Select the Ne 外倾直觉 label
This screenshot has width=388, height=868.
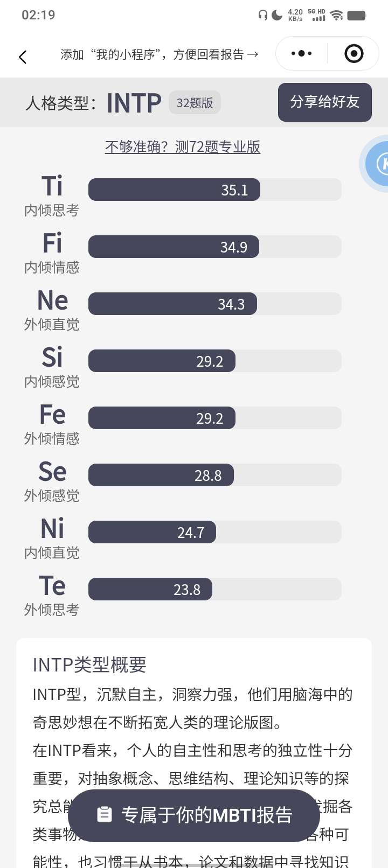(52, 309)
